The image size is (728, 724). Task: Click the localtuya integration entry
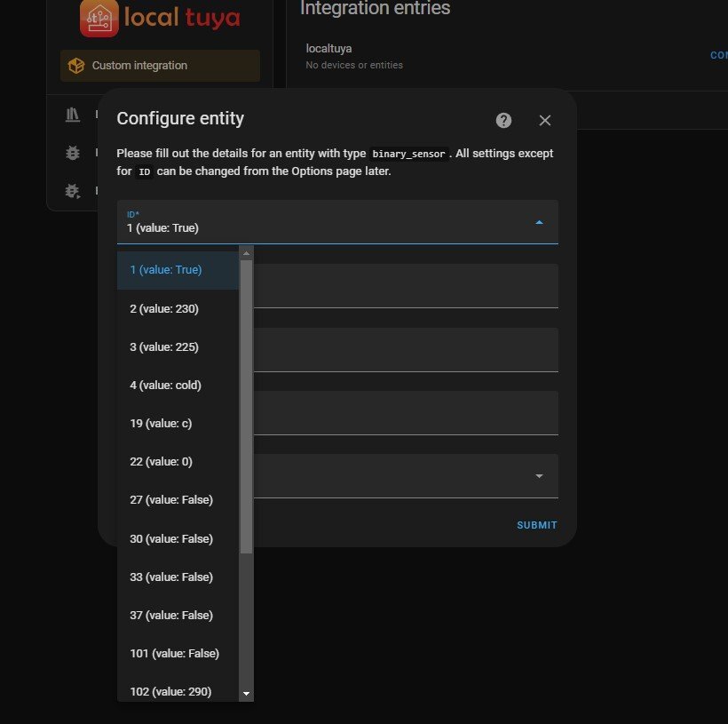coord(507,56)
